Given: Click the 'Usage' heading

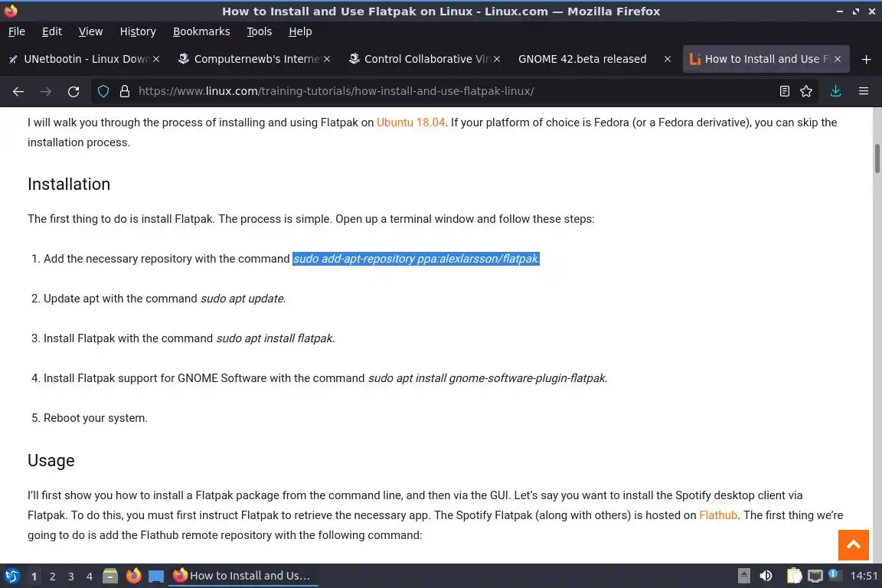Looking at the screenshot, I should point(51,460).
